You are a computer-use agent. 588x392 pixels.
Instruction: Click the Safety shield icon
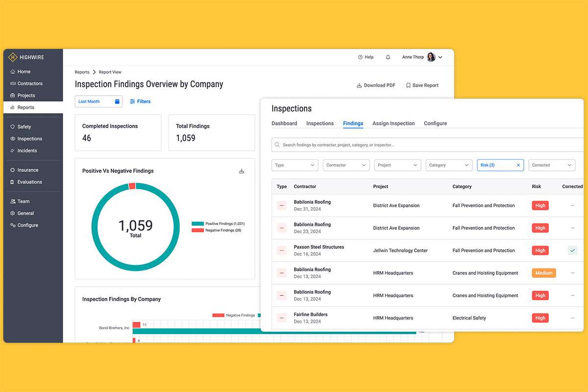click(13, 127)
